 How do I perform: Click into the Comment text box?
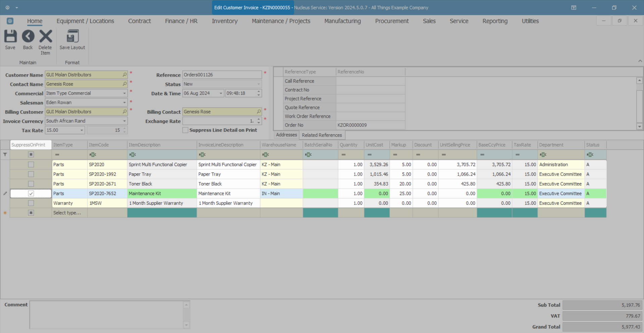point(106,315)
